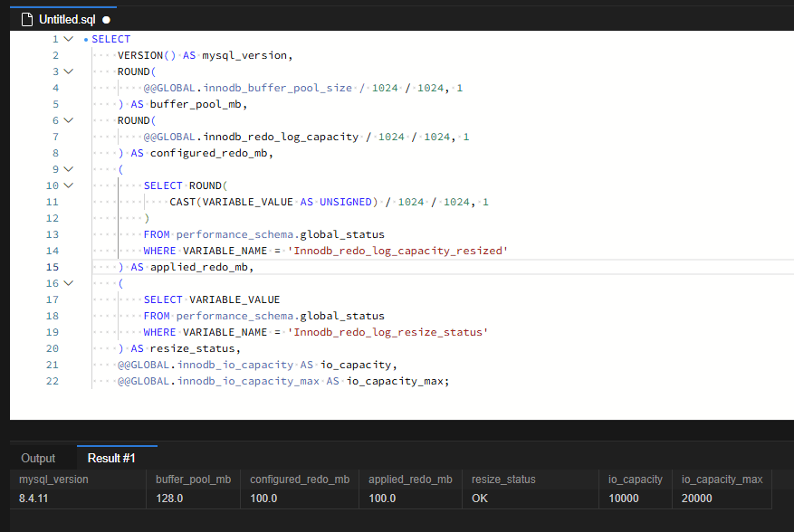Click the UNSIGNED keyword on line 11
Viewport: 794px width, 532px height.
coord(346,202)
